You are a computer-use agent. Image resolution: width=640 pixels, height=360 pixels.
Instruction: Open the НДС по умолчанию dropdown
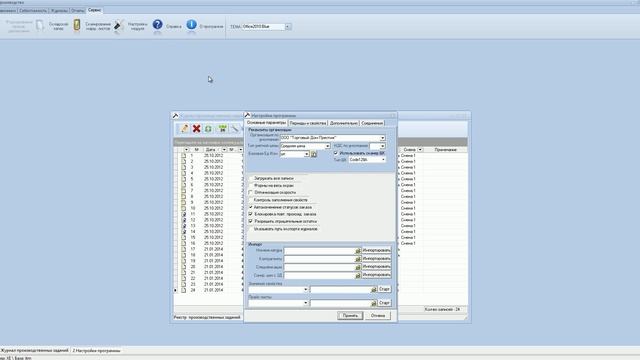point(382,146)
